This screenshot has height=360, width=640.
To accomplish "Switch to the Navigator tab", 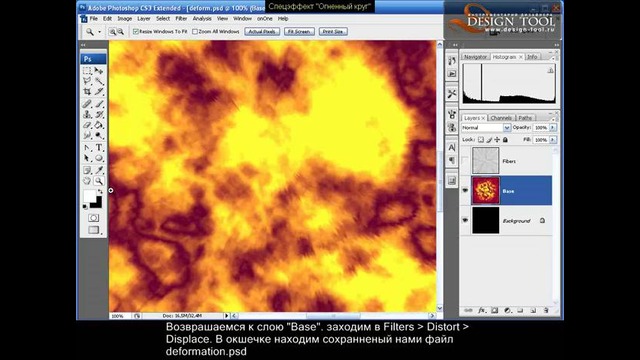I will [476, 57].
